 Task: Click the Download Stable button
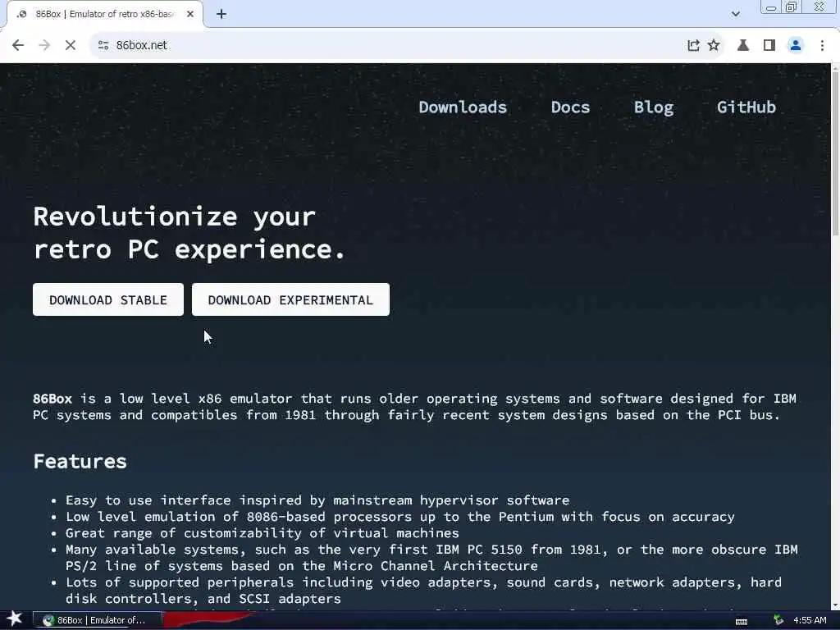pyautogui.click(x=108, y=300)
